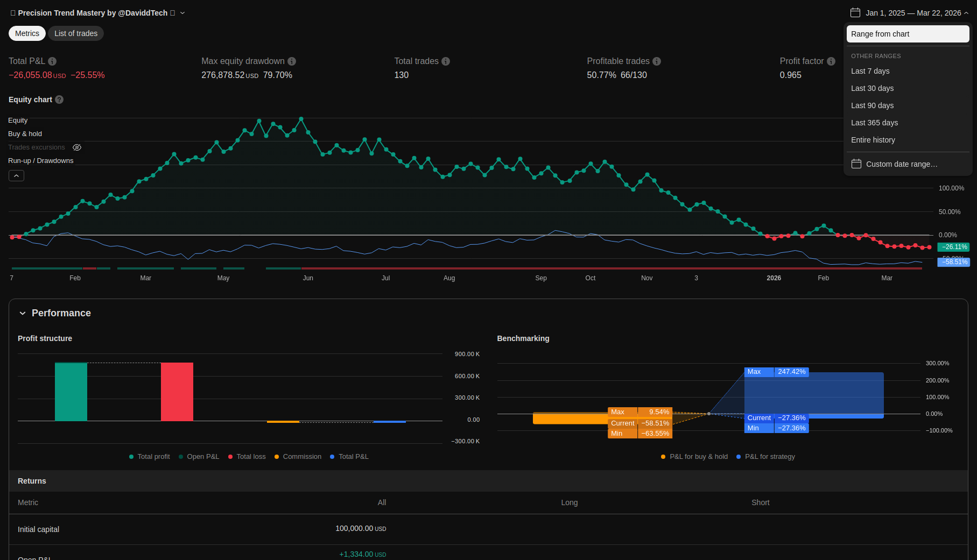Viewport: 977px width, 560px height.
Task: Show Trades excursions via the eye icon
Action: coord(77,147)
